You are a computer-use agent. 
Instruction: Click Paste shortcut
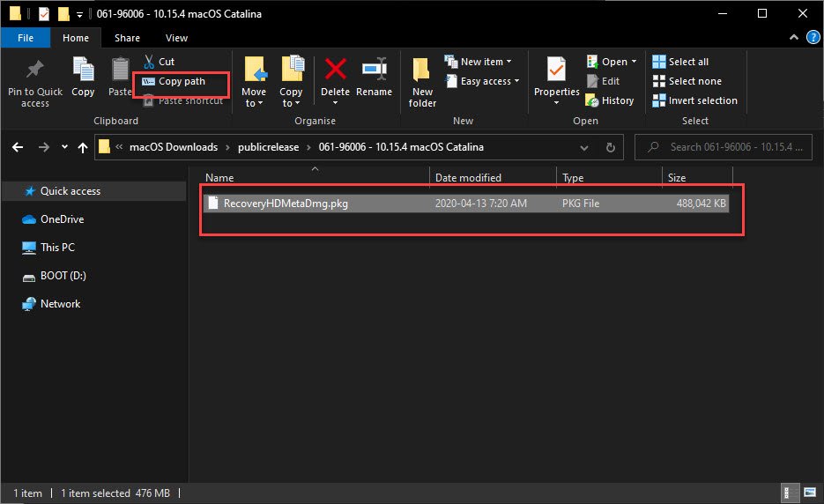coord(183,101)
